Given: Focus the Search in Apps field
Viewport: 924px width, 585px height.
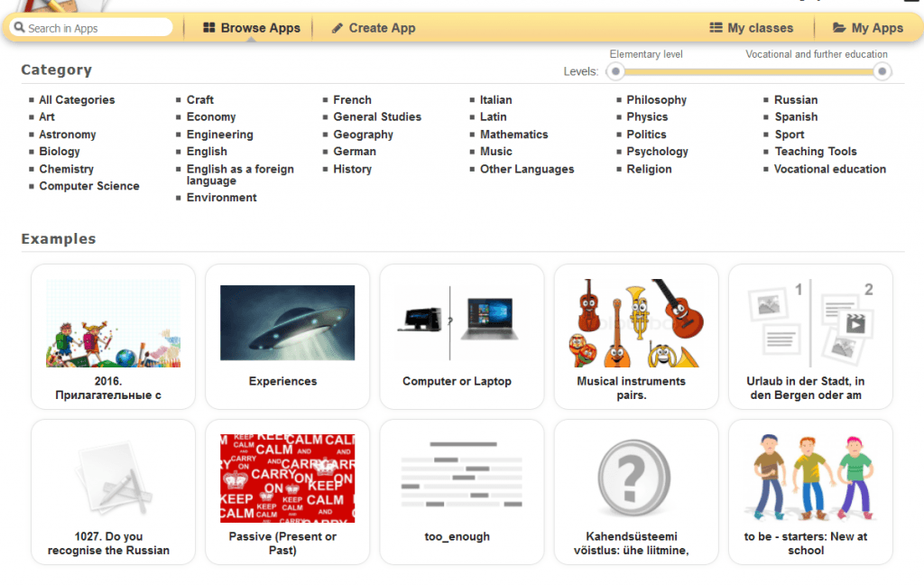Looking at the screenshot, I should pyautogui.click(x=91, y=28).
